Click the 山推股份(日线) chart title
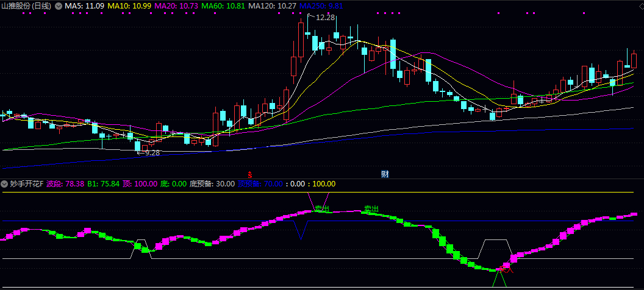The width and height of the screenshot is (644, 290). (26, 5)
